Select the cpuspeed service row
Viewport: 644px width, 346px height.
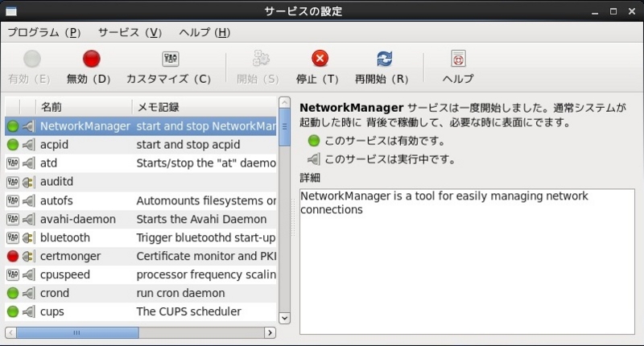point(141,274)
